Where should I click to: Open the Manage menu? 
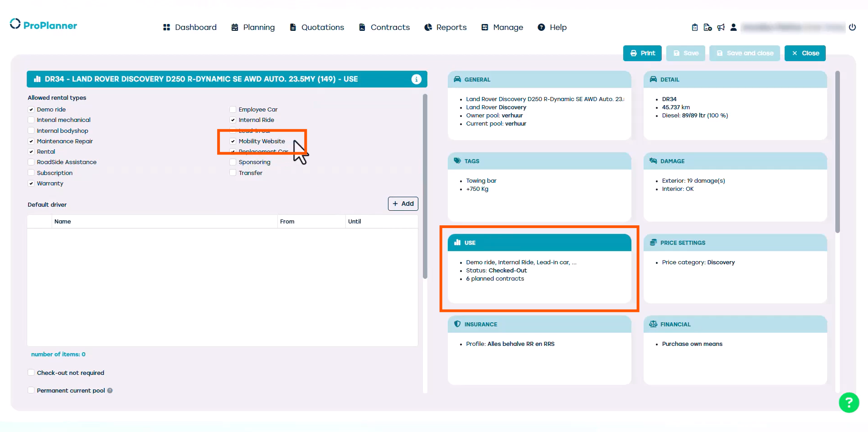click(502, 27)
